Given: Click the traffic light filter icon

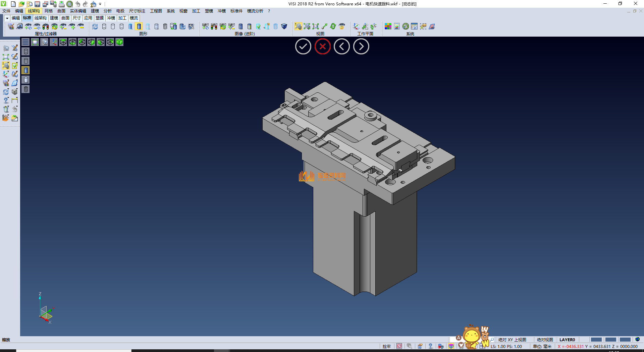Looking at the screenshot, I should click(x=46, y=27).
